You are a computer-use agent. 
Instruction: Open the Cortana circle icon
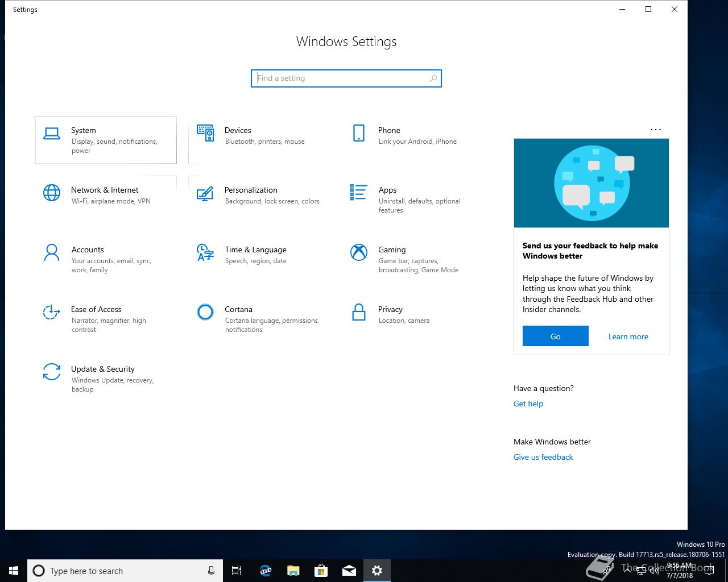click(x=205, y=312)
